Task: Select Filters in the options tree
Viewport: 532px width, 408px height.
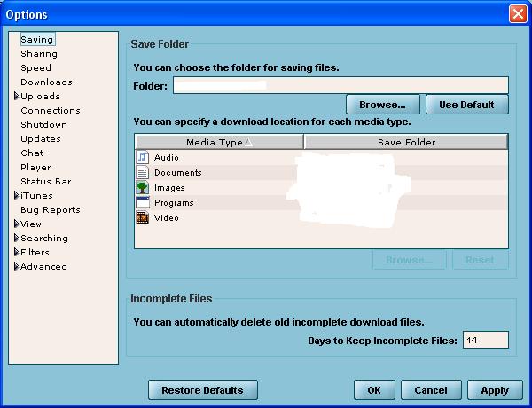Action: 35,252
